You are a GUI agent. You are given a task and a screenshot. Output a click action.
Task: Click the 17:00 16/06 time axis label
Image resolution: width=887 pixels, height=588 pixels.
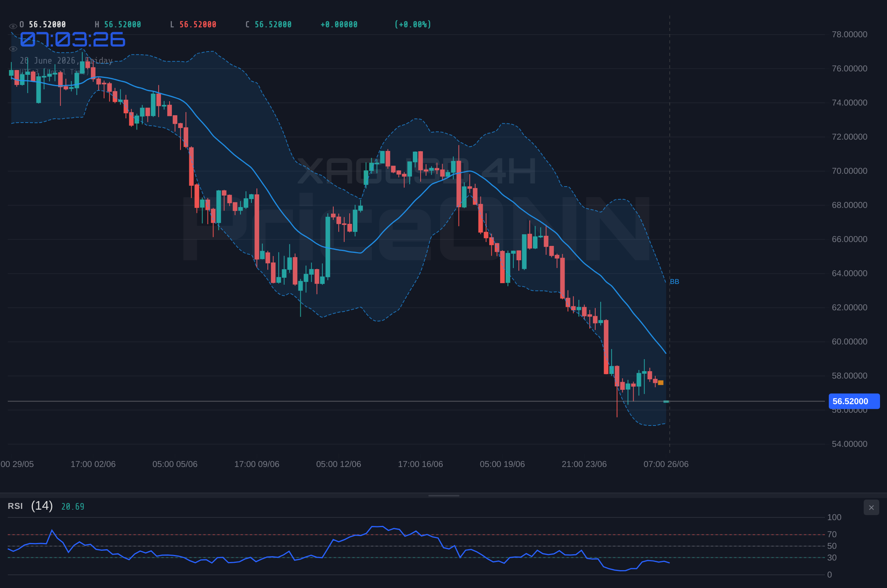pyautogui.click(x=421, y=464)
